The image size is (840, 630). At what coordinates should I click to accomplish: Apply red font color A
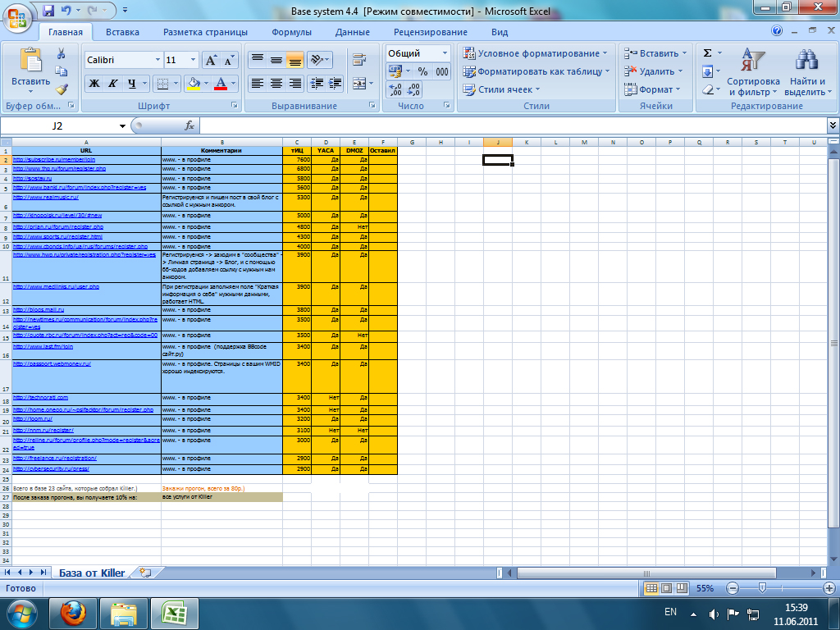coord(220,83)
